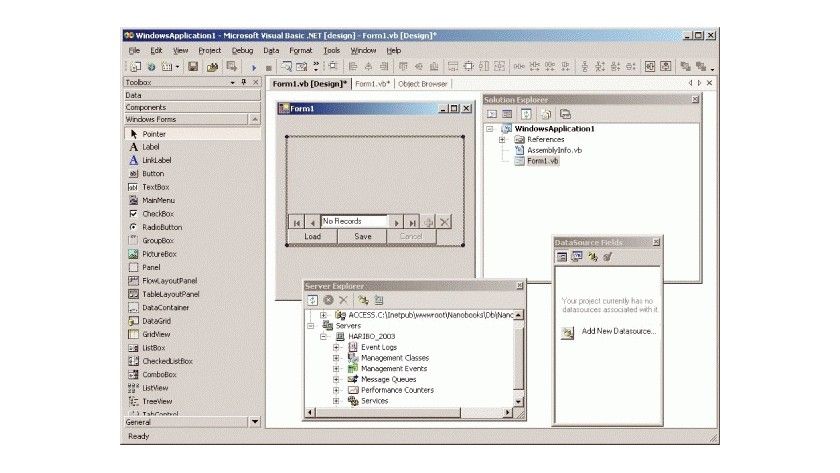The image size is (840, 473).
Task: Expand the Services node in Server Explorer
Action: pyautogui.click(x=336, y=400)
